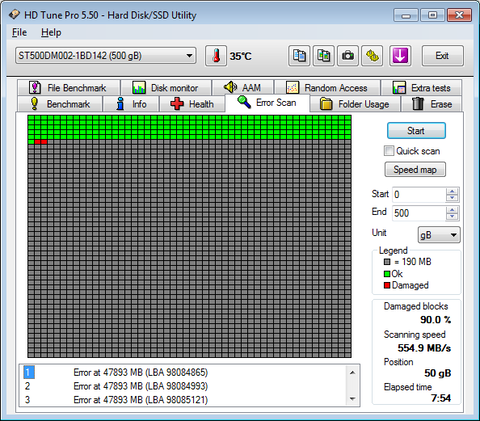Click the camera save screenshot icon
This screenshot has width=480, height=421.
348,56
